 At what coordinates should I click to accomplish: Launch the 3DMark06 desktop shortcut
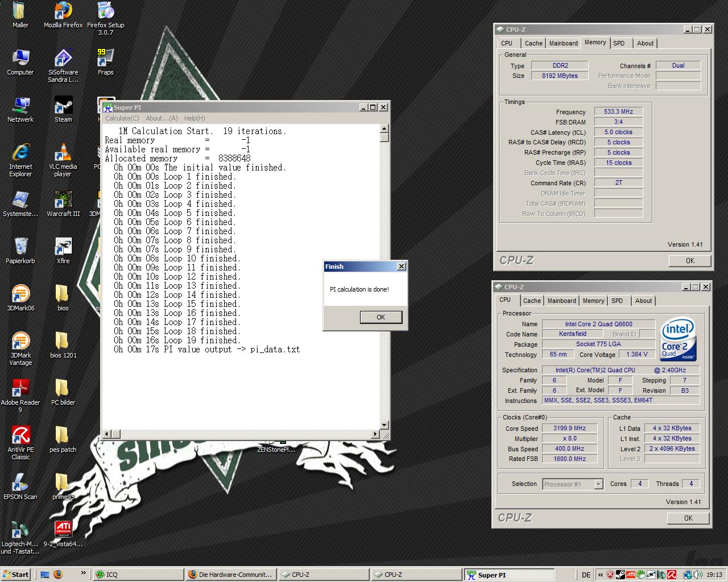(20, 298)
